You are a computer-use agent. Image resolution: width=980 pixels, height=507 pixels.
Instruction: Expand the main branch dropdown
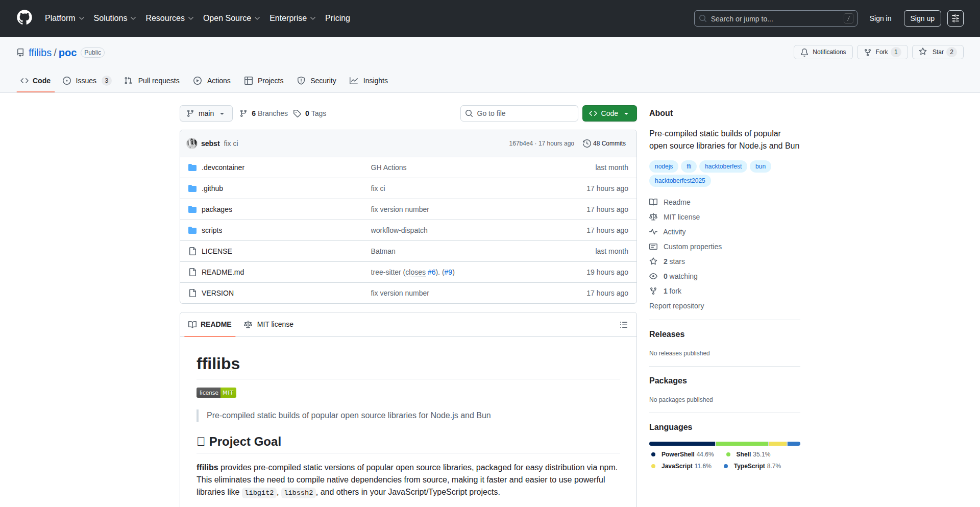pos(206,113)
